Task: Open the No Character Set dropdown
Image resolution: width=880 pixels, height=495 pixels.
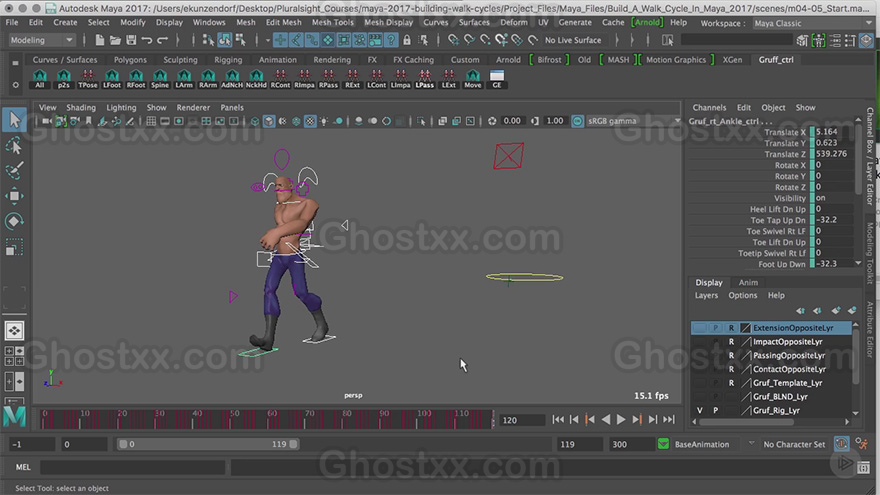Action: [794, 444]
